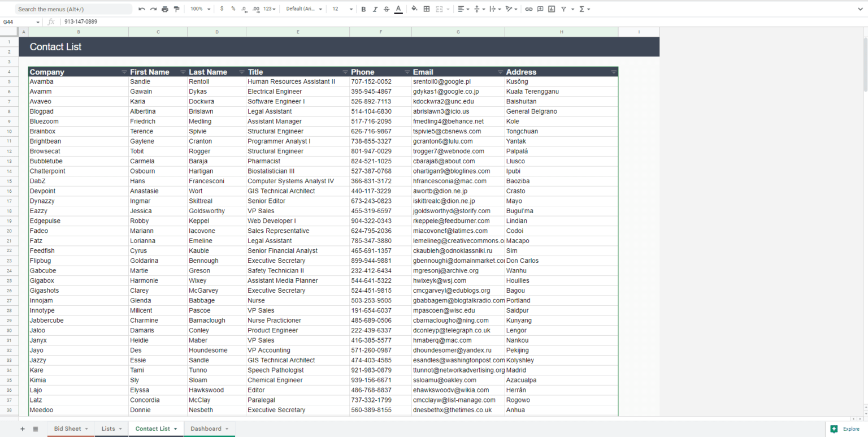Select the Paint format tool
Screen dimensions: 868x437
click(x=176, y=8)
